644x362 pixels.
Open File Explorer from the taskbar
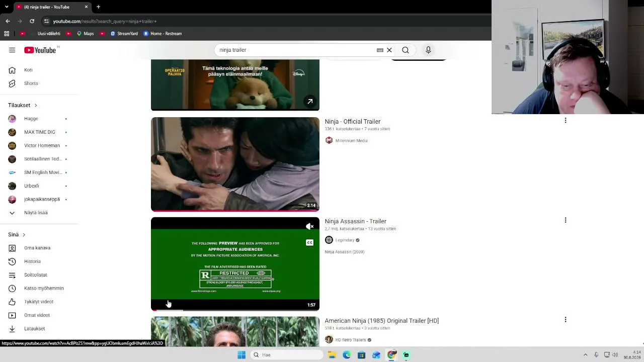tap(332, 355)
